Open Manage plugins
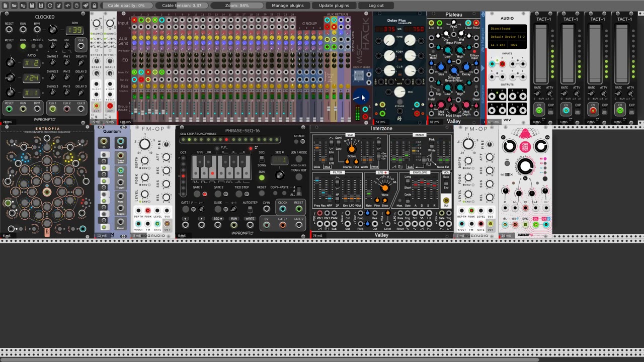644x362 pixels. pos(288,6)
